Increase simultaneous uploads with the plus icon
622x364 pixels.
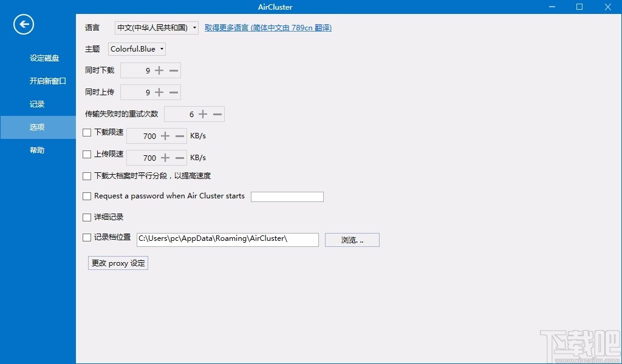tap(158, 92)
